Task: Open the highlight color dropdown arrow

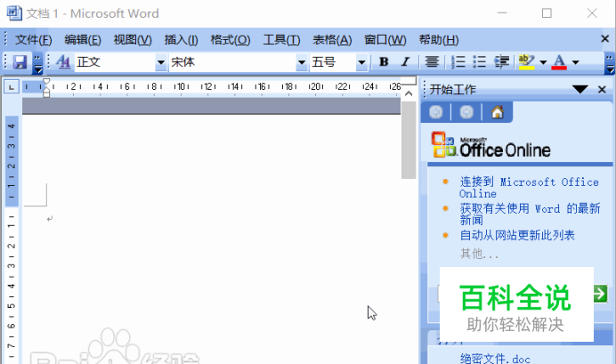Action: 543,62
